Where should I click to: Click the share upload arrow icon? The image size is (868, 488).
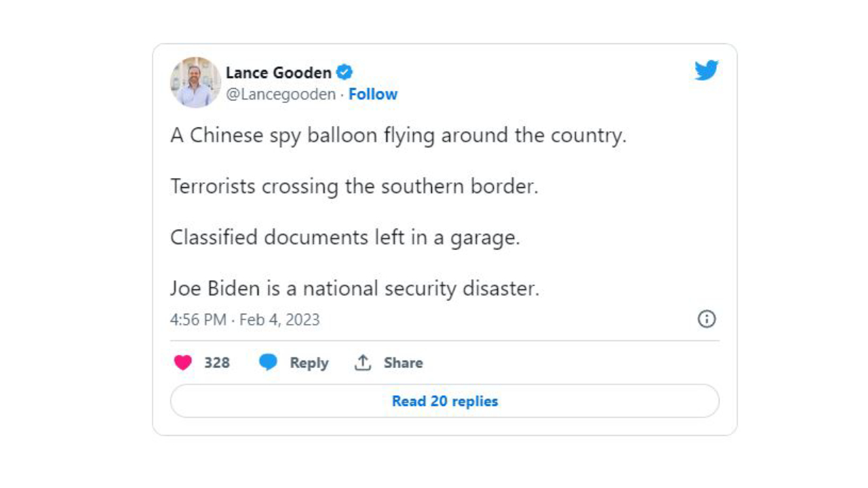point(363,363)
